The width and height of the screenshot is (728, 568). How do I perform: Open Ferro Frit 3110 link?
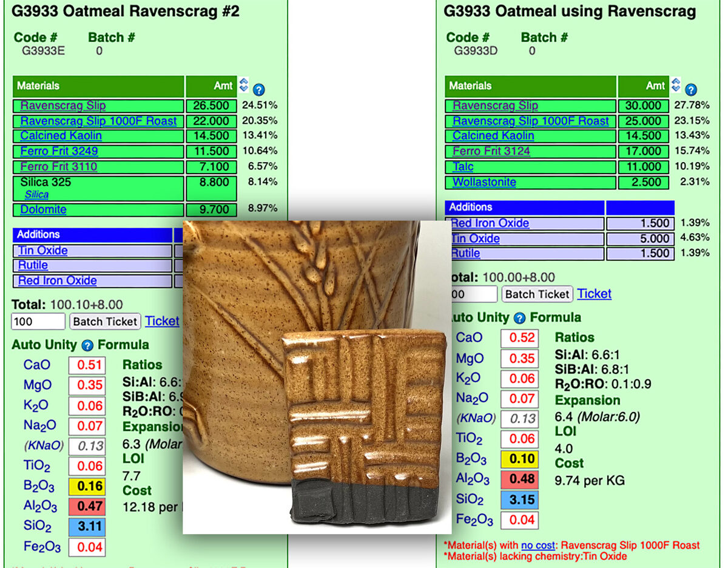pyautogui.click(x=58, y=166)
